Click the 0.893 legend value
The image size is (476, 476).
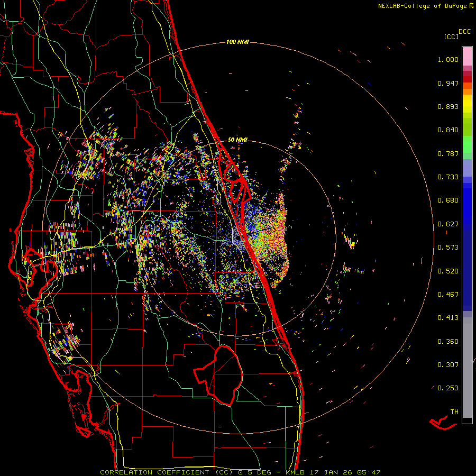tap(448, 106)
